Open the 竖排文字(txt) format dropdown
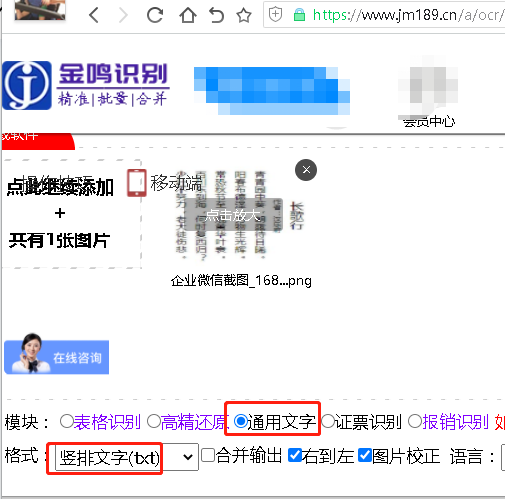 point(127,457)
